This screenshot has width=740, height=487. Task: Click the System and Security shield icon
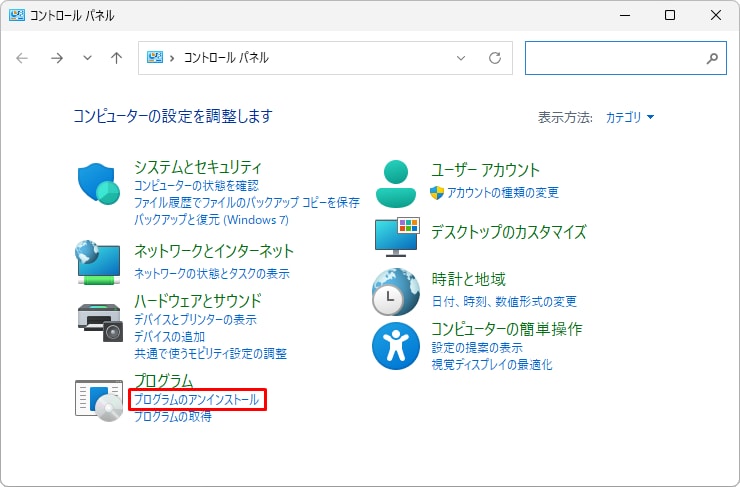pyautogui.click(x=99, y=184)
